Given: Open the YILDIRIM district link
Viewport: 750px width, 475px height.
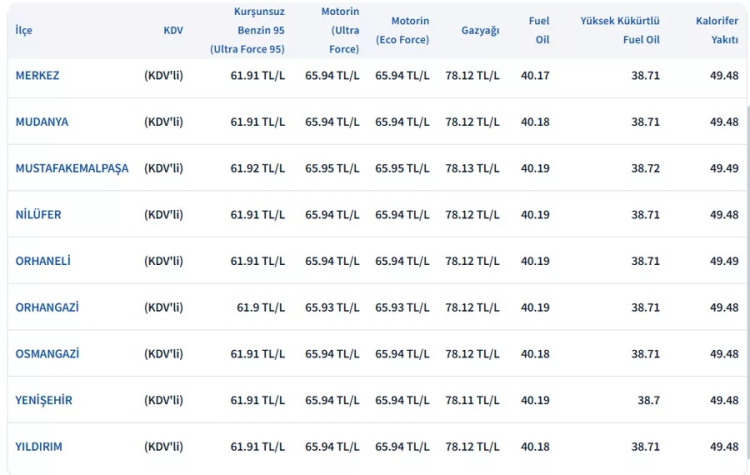Looking at the screenshot, I should tap(39, 447).
